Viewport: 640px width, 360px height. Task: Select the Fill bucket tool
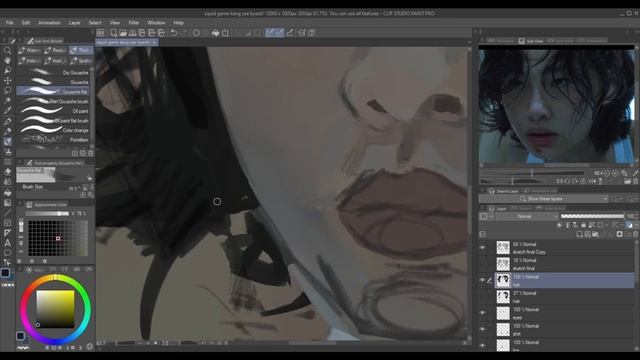[7, 193]
